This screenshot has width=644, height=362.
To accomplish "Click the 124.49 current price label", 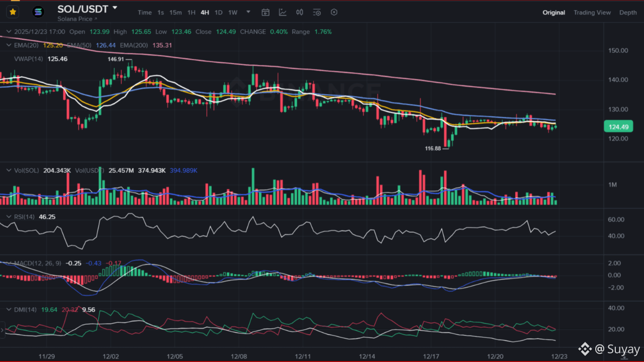I will point(618,127).
